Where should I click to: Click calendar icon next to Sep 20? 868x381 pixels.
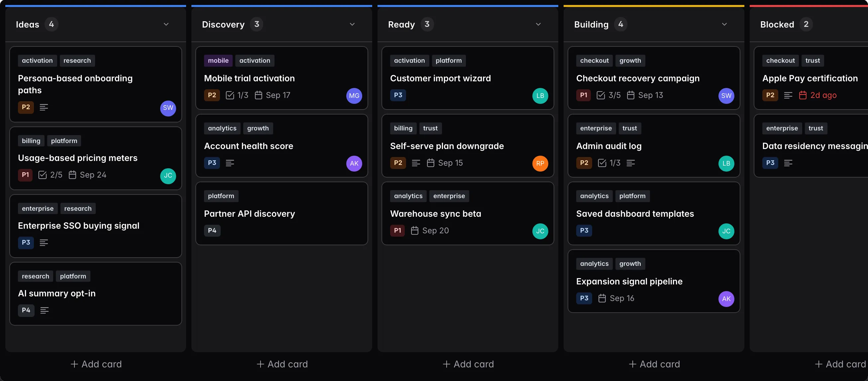(x=414, y=231)
